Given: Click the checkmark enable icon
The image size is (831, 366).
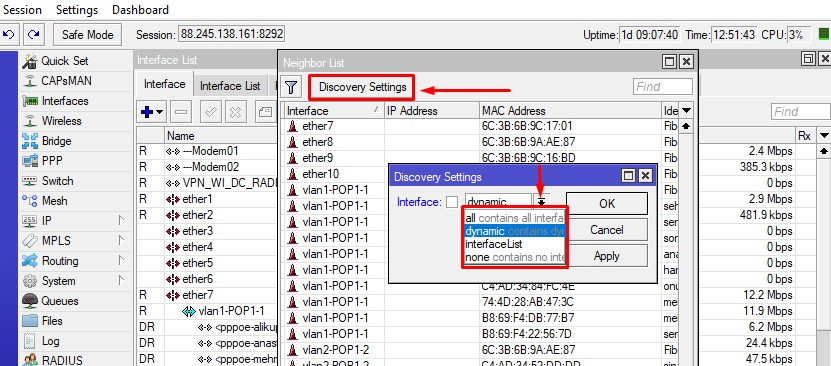Looking at the screenshot, I should coord(210,112).
